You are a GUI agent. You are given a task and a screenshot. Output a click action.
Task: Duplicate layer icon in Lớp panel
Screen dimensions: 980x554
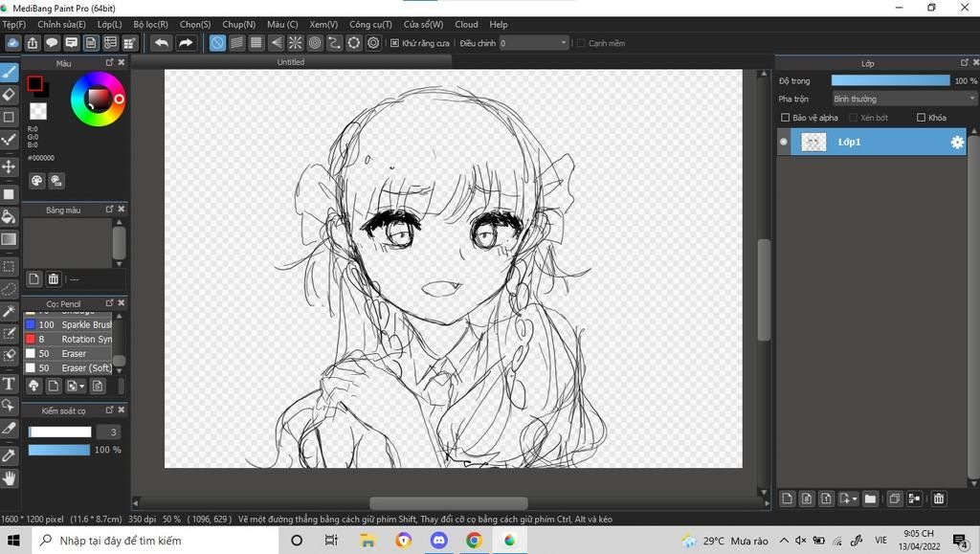coord(895,499)
